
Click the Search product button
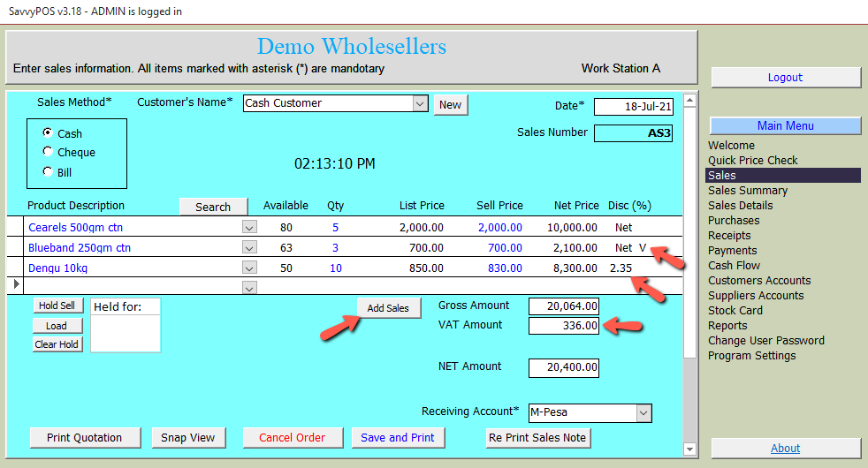pyautogui.click(x=213, y=207)
